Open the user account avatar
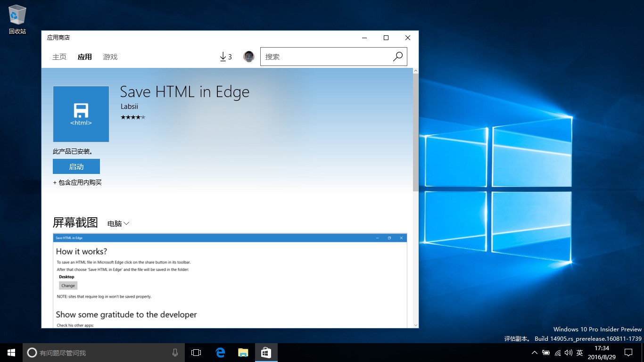Viewport: 644px width, 362px height. tap(249, 57)
